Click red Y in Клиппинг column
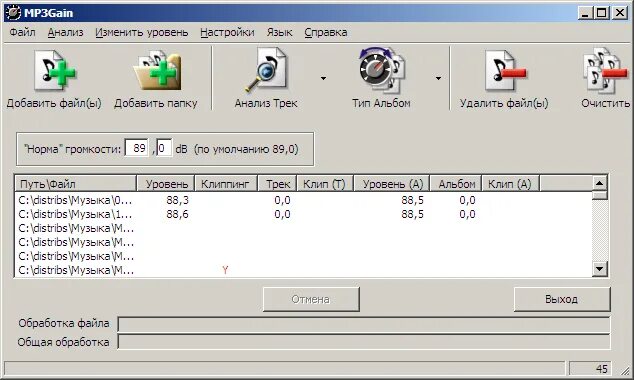Viewport: 634px width, 380px height. coord(225,270)
